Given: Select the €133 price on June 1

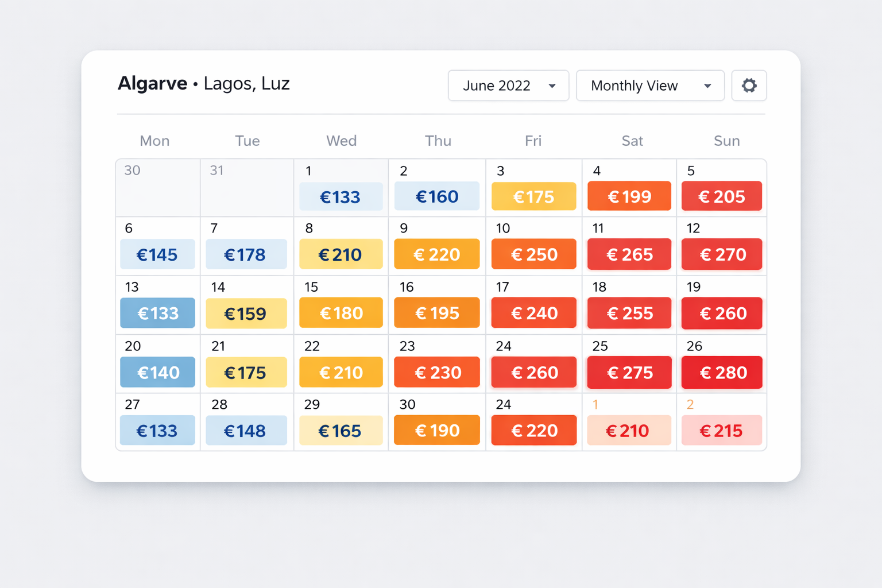Looking at the screenshot, I should pyautogui.click(x=341, y=197).
